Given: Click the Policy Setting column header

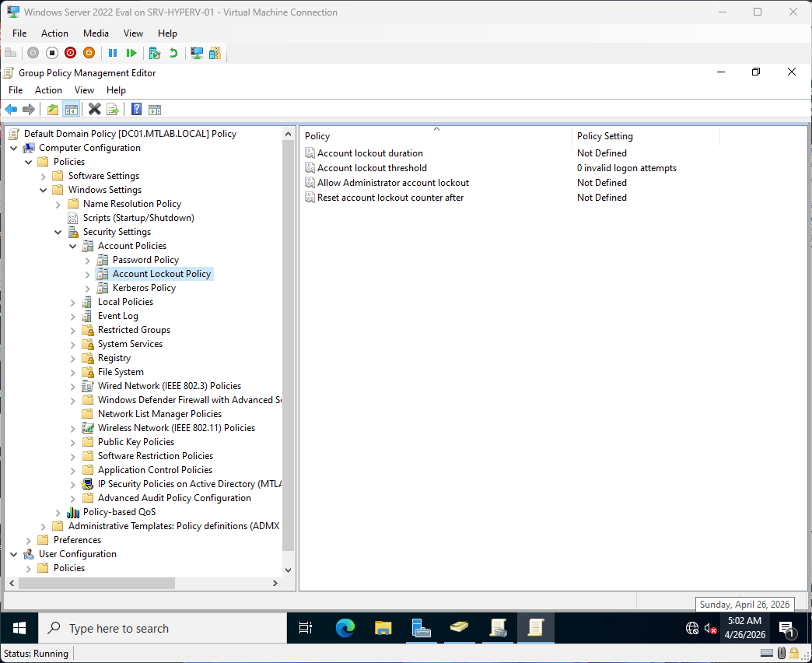Looking at the screenshot, I should 646,135.
